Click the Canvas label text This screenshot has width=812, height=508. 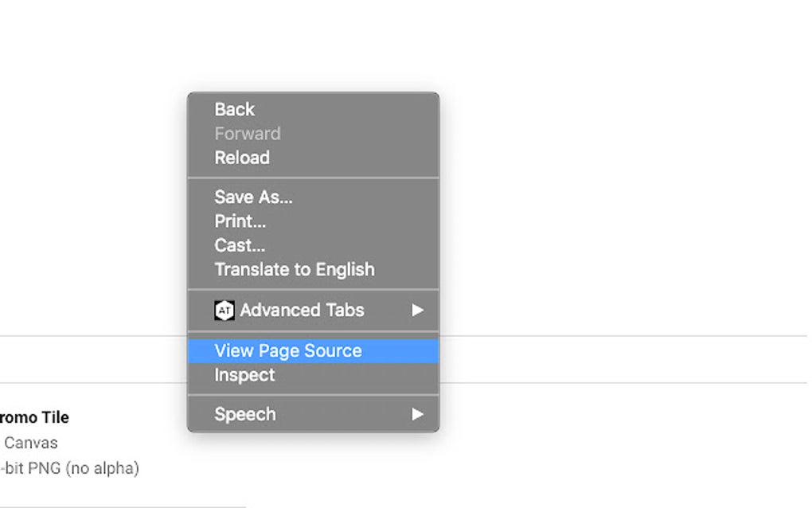(x=29, y=443)
